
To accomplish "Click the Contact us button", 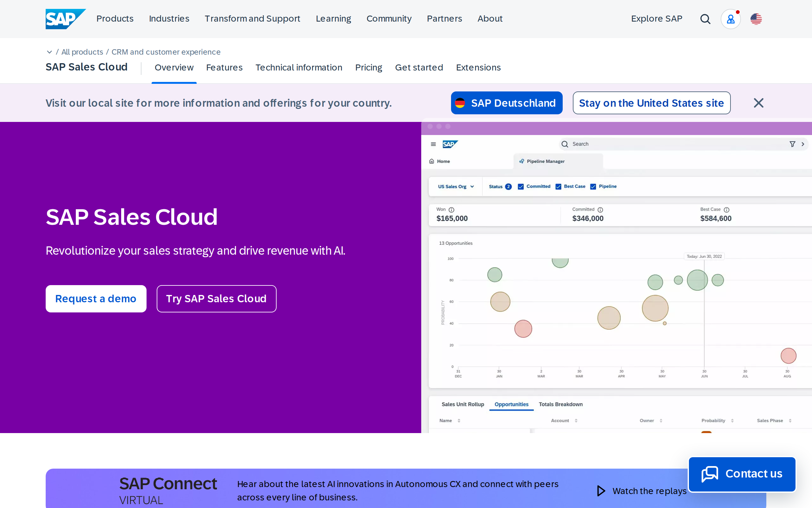I will (742, 474).
